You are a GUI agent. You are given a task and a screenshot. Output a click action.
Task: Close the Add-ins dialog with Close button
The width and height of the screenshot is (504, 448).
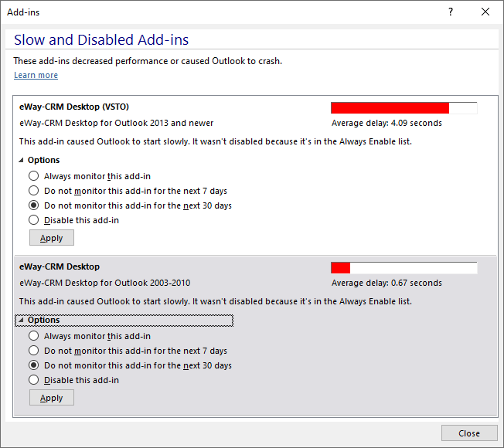click(x=469, y=433)
